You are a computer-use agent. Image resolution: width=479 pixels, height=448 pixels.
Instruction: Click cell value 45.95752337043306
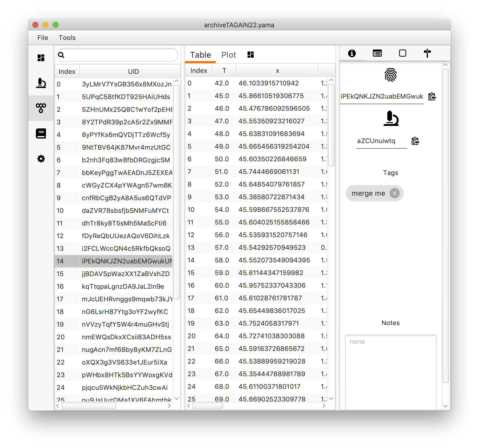click(272, 285)
